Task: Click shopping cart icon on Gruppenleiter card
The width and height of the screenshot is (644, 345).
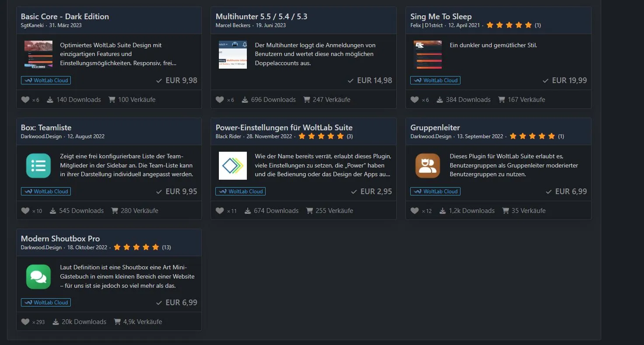Action: 506,211
